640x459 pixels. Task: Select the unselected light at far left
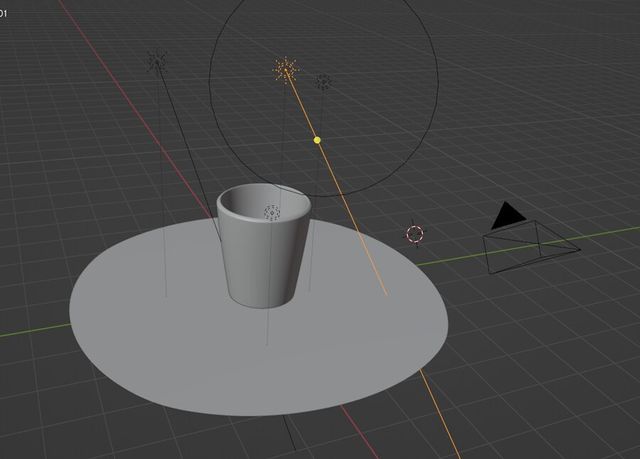pos(157,62)
